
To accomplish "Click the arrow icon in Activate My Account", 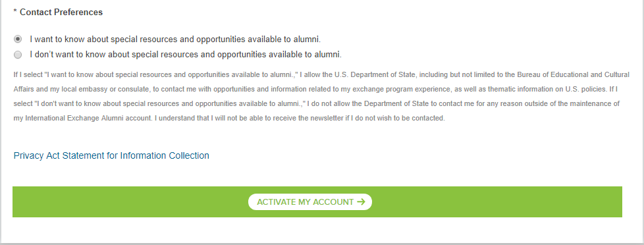I will point(361,202).
